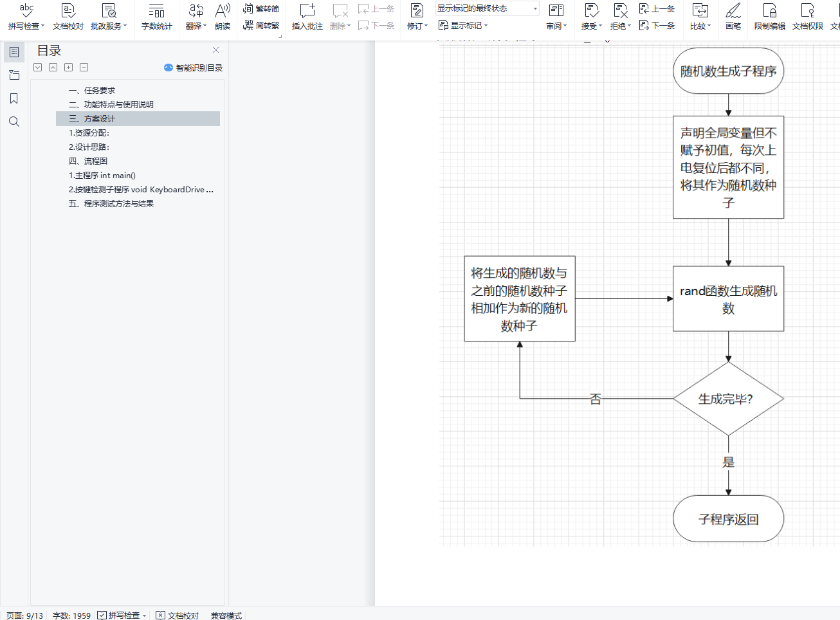Open the status bar 拼写检查 dropdown arrow
Viewport: 840px width, 620px height.
coord(145,615)
